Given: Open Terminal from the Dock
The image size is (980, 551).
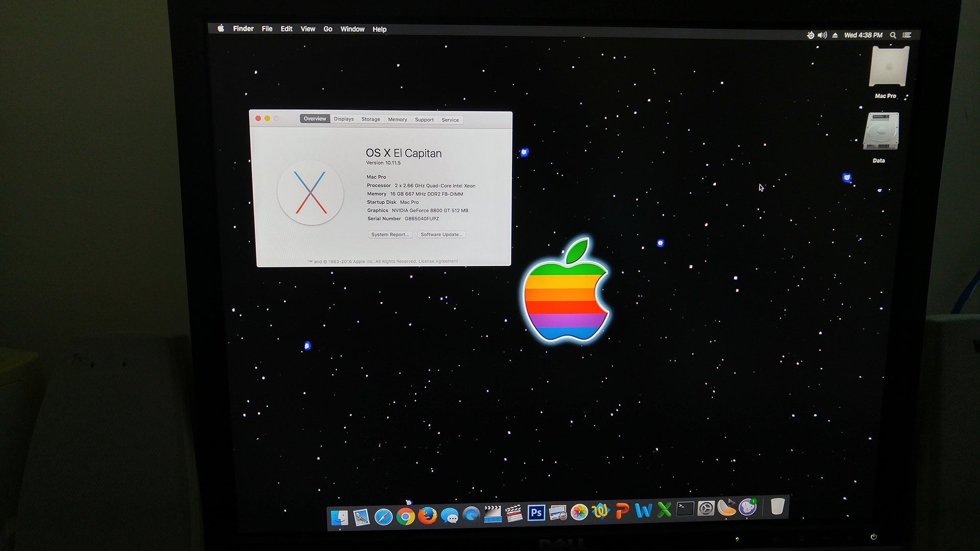Looking at the screenshot, I should click(685, 509).
